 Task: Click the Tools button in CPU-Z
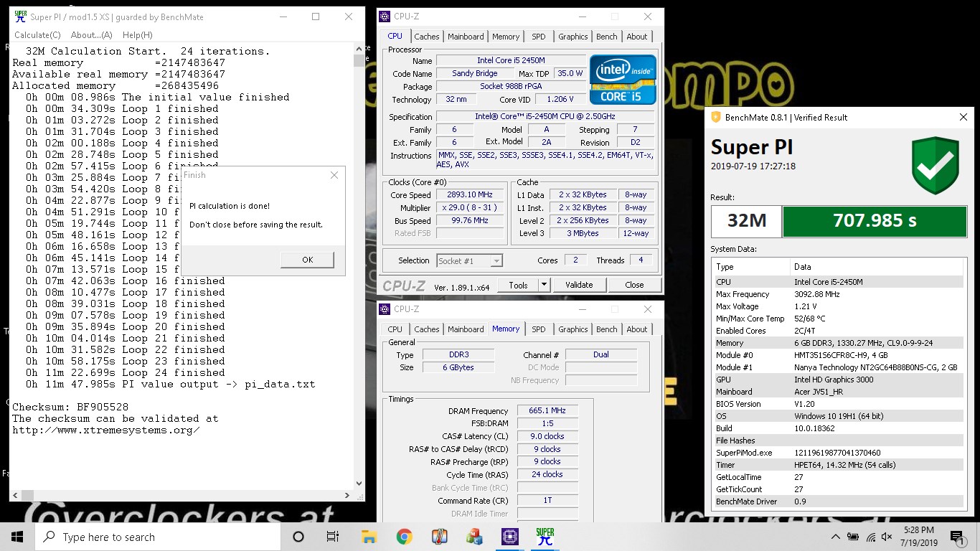[518, 285]
